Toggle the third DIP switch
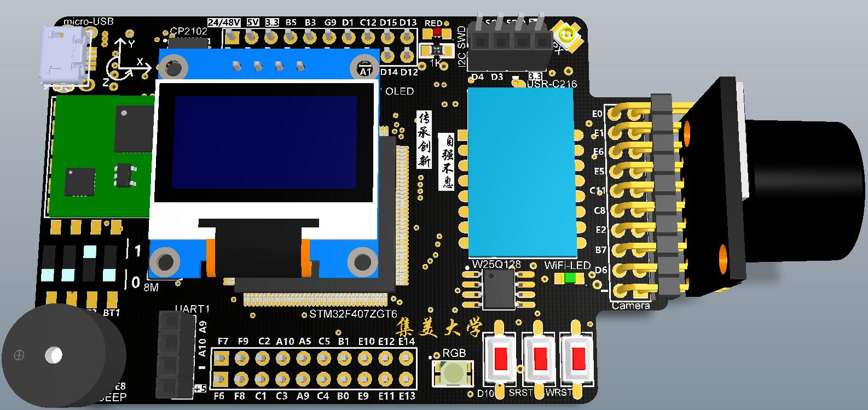Viewport: 868px width, 410px height. click(x=90, y=262)
